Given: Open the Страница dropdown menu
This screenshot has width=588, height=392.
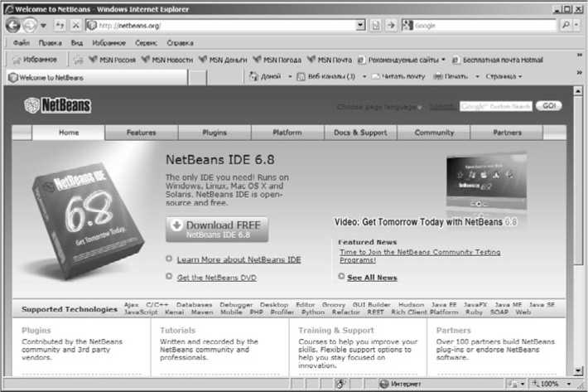Looking at the screenshot, I should 504,76.
